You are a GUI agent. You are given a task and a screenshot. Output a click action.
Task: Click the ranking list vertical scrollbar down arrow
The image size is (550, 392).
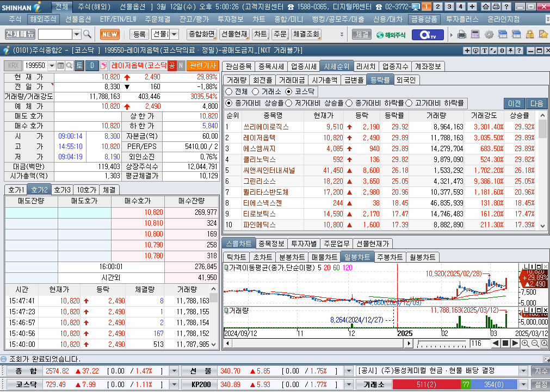click(x=542, y=226)
